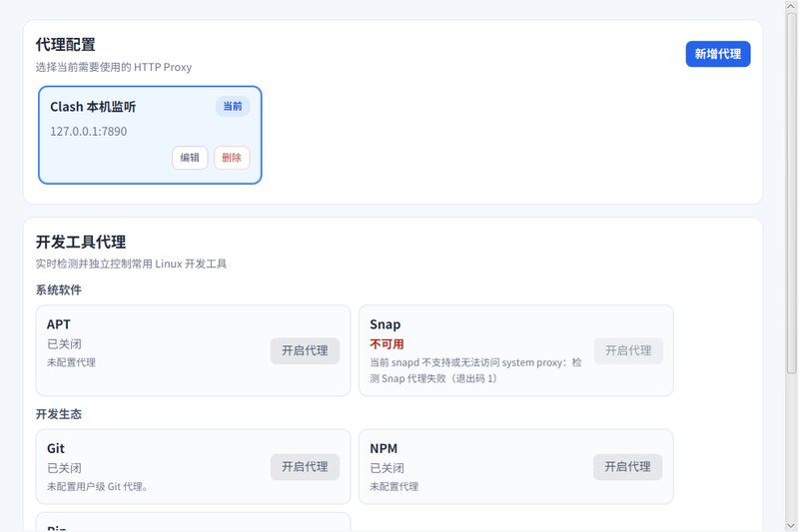The image size is (799, 532).
Task: Click the snapd error description text
Action: click(x=475, y=370)
